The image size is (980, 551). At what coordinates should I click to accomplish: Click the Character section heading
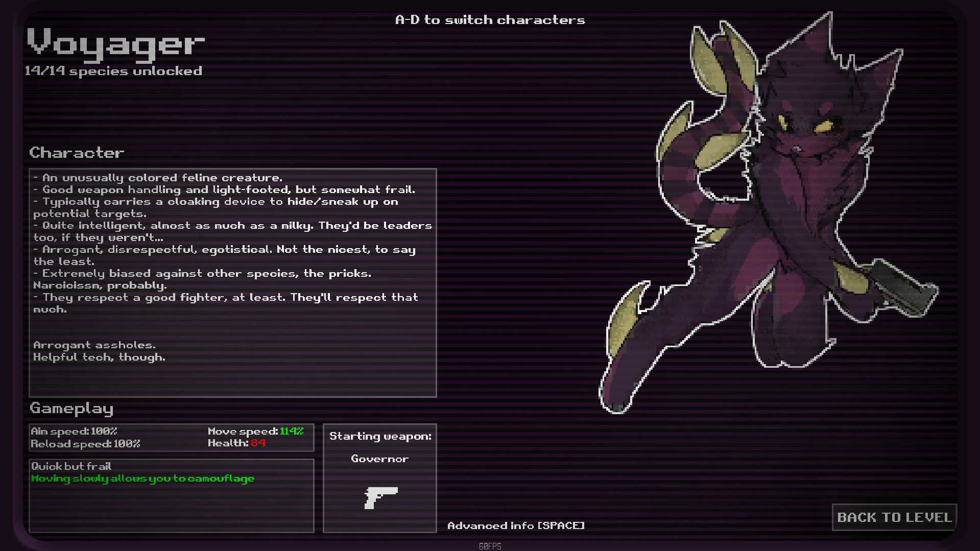(77, 152)
